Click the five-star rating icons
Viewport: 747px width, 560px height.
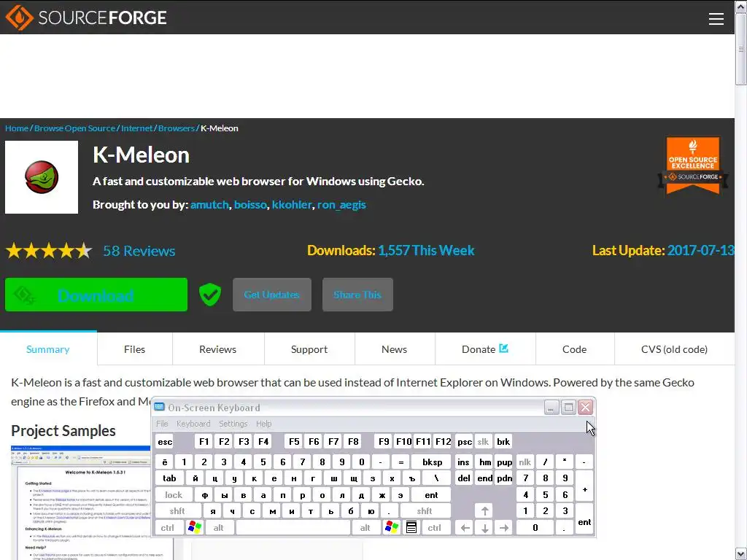(49, 251)
